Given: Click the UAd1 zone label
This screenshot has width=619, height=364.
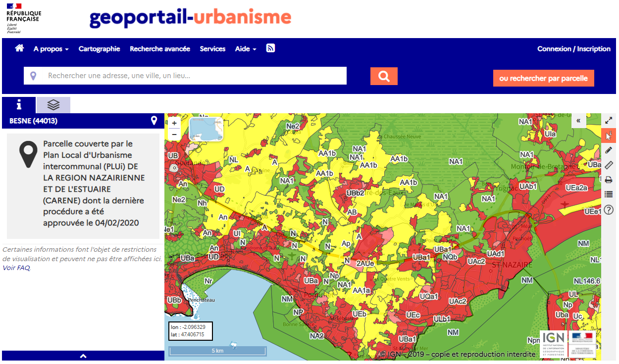Looking at the screenshot, I should (x=496, y=254).
